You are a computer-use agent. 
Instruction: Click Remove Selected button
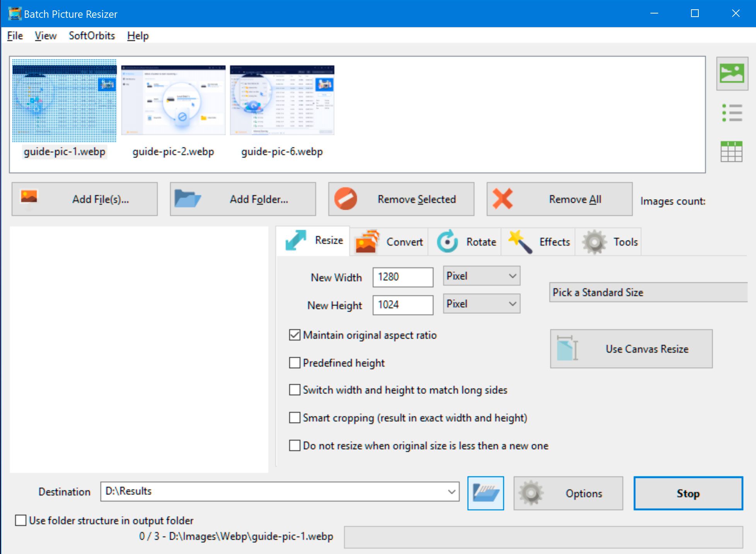[x=401, y=199]
